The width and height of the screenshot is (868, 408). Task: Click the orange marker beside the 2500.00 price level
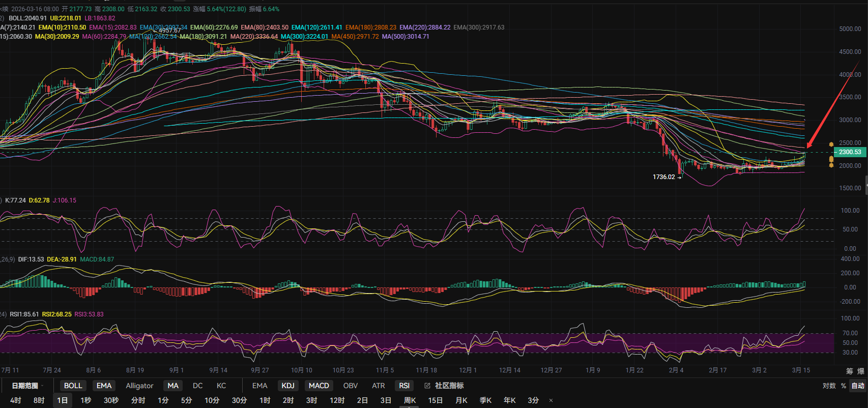pos(831,144)
